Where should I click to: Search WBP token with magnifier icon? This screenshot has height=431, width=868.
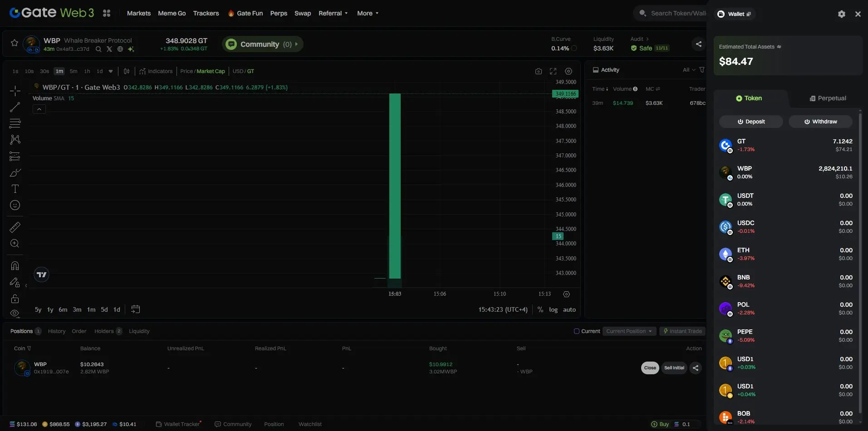tap(98, 49)
